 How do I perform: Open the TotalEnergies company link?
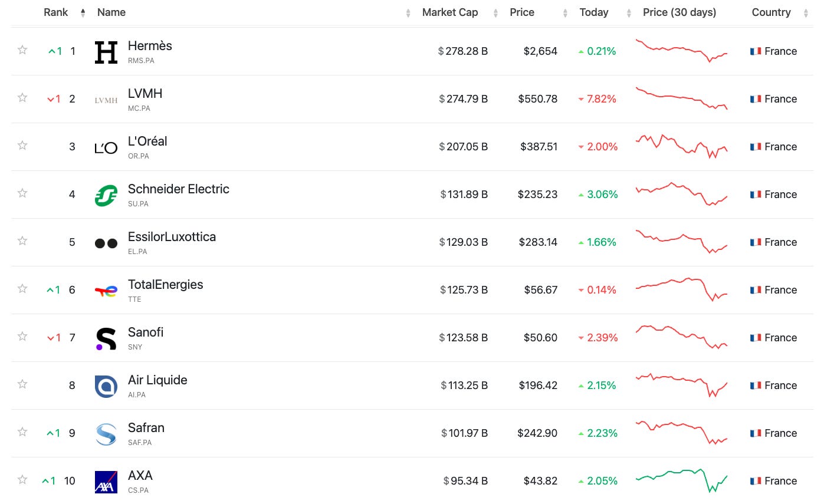(x=166, y=285)
